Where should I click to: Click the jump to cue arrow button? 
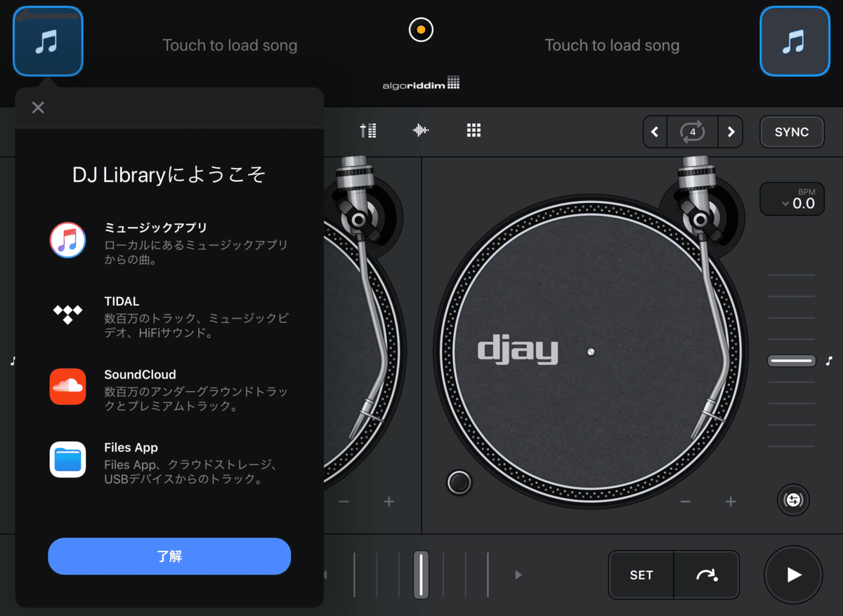point(707,575)
